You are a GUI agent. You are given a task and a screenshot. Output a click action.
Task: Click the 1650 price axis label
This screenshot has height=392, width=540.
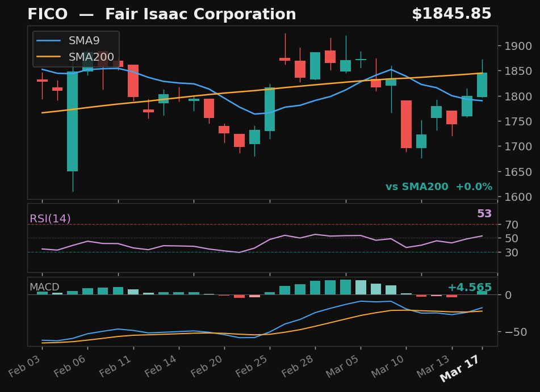coord(518,172)
